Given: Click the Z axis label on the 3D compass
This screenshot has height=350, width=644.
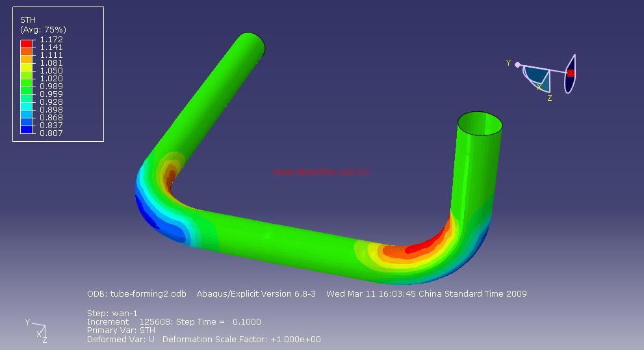Looking at the screenshot, I should click(x=550, y=98).
